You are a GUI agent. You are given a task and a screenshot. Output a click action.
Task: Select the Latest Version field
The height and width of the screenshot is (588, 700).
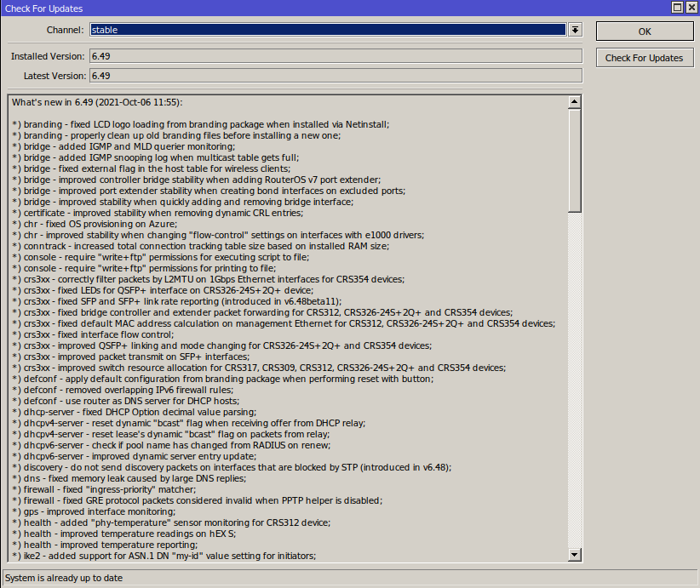(335, 76)
